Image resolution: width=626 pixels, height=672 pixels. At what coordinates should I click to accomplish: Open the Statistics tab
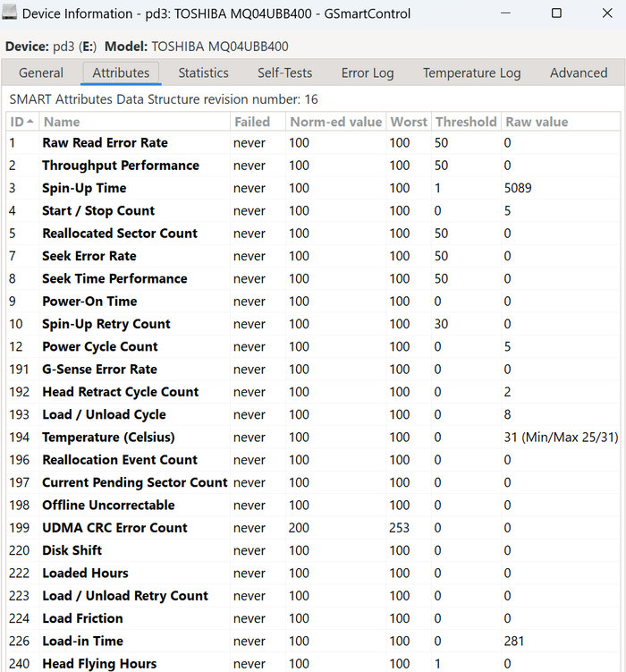click(x=203, y=73)
